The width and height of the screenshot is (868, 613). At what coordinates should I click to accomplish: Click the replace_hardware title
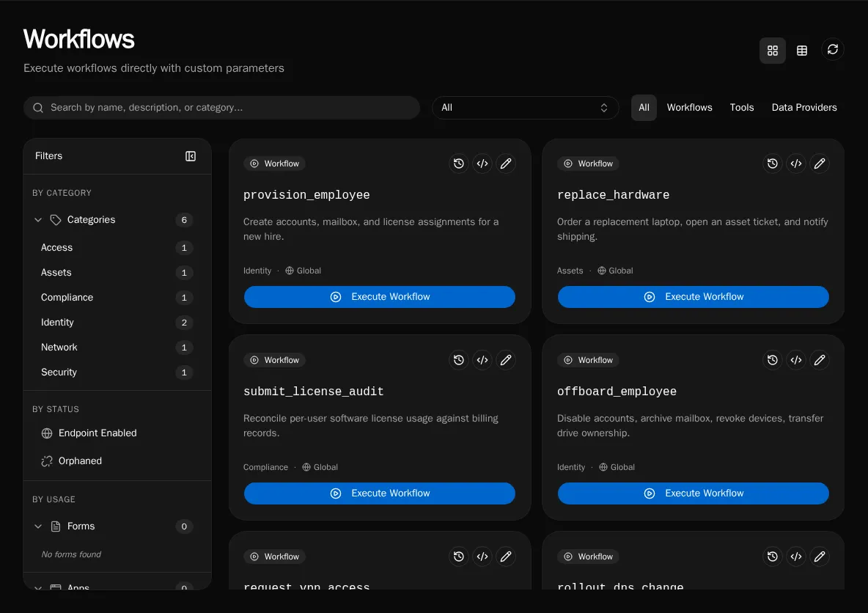613,195
